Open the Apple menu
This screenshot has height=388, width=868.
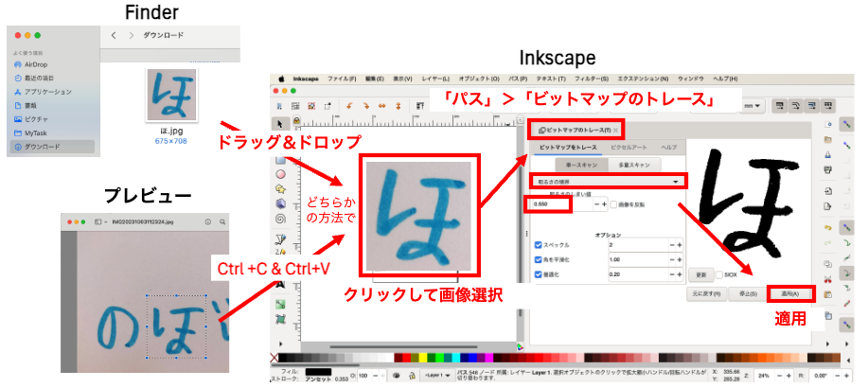281,79
